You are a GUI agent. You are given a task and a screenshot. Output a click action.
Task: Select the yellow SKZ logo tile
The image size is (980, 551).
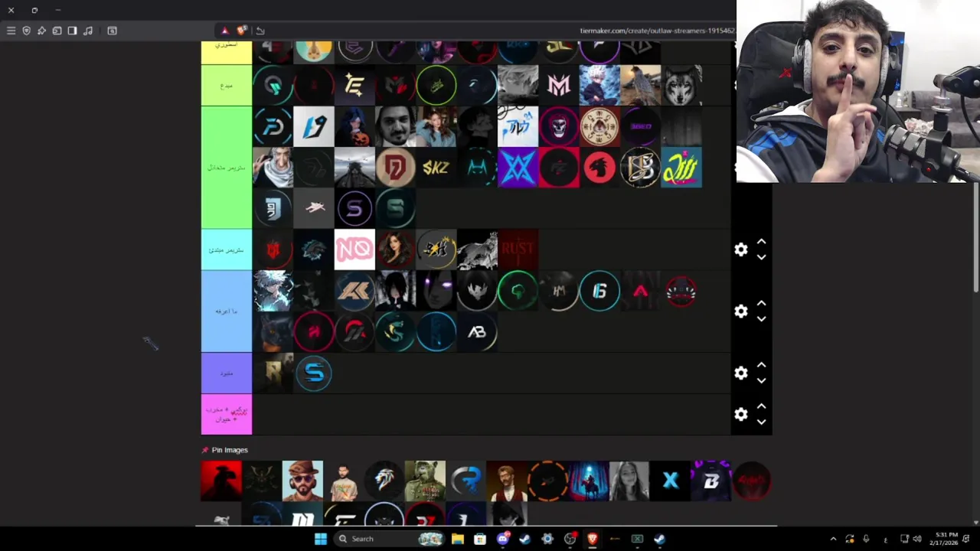click(x=436, y=168)
